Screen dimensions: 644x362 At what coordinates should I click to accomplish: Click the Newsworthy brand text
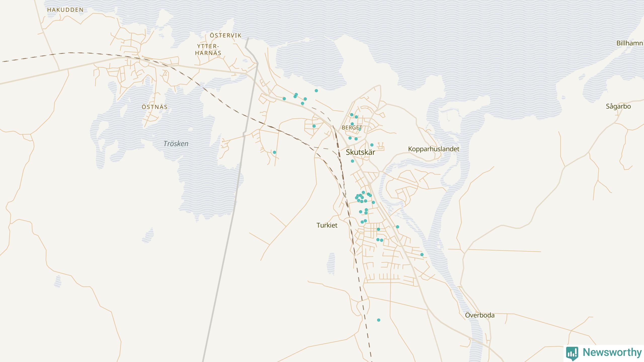click(x=612, y=352)
